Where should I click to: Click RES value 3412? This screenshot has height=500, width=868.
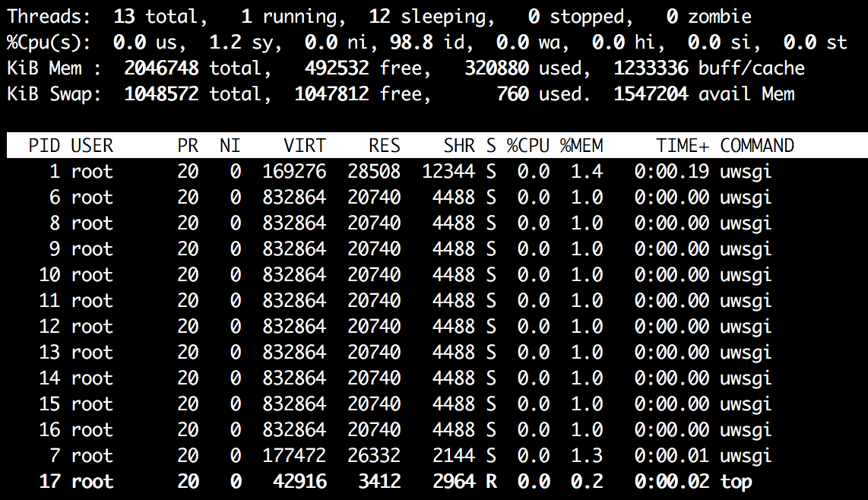click(x=379, y=481)
